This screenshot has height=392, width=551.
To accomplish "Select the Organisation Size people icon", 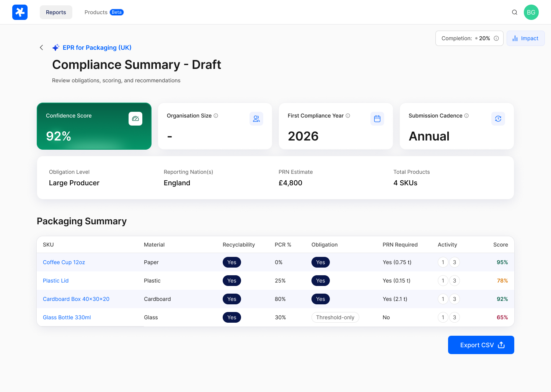I will 256,119.
